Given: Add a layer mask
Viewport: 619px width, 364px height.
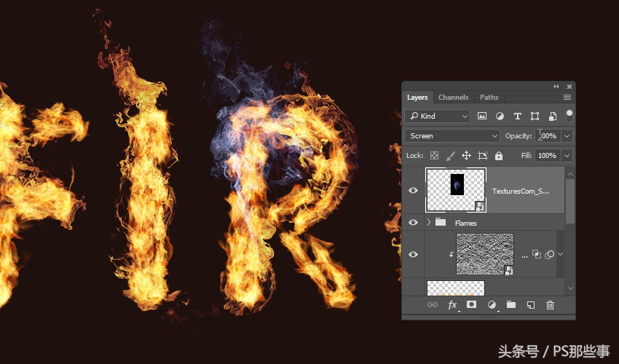Looking at the screenshot, I should point(471,304).
